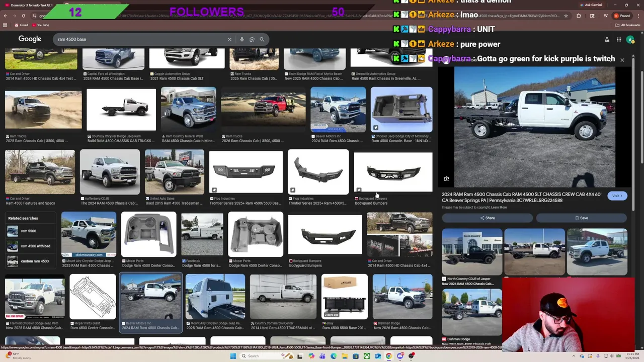Open the Google apps grid
Viewport: 644px width, 362px height.
tap(619, 39)
